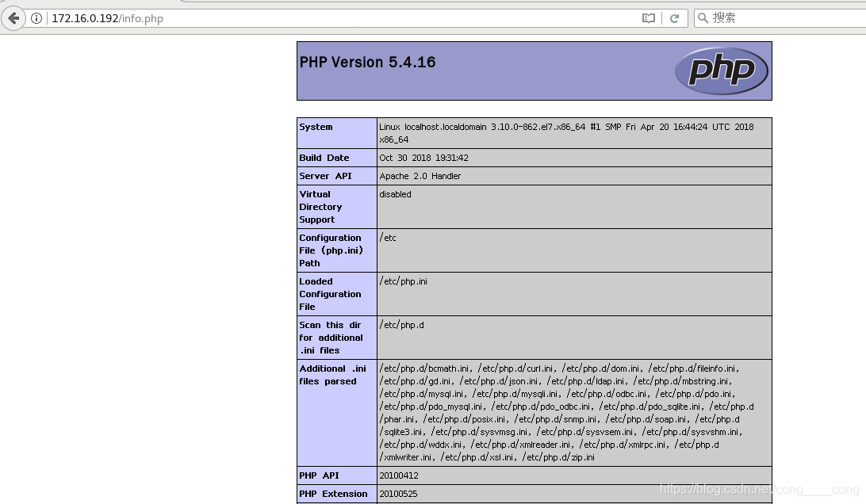
Task: Select the /etc/php.d/zip.ini entry
Action: pyautogui.click(x=558, y=457)
